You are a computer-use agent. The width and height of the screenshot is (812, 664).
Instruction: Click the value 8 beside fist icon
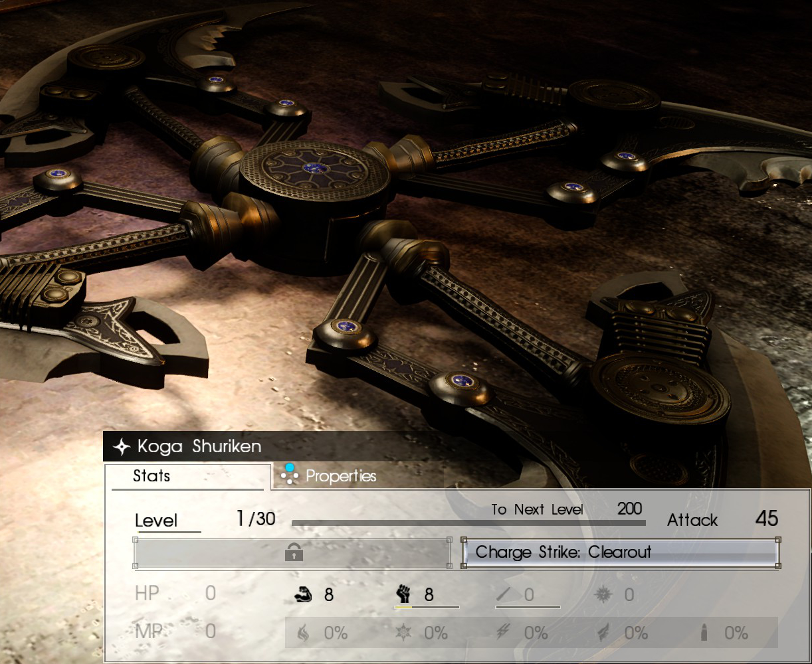click(x=429, y=595)
